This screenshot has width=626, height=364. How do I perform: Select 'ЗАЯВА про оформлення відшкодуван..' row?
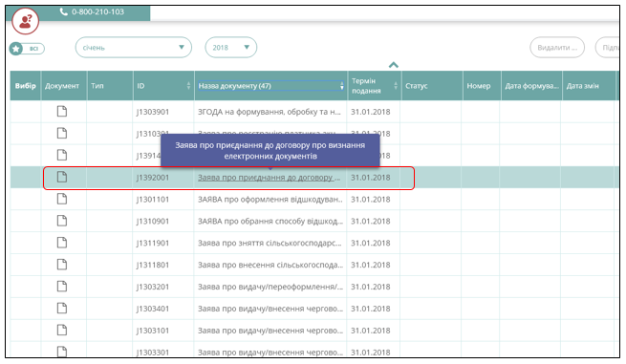coord(270,200)
